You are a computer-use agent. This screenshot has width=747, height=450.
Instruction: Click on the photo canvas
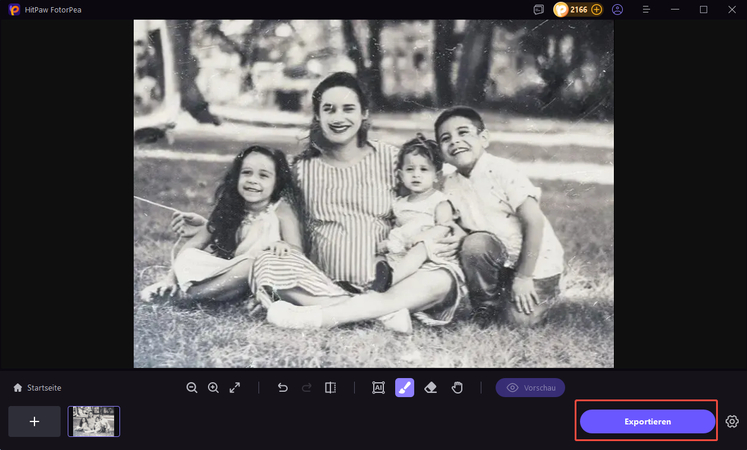pyautogui.click(x=374, y=193)
